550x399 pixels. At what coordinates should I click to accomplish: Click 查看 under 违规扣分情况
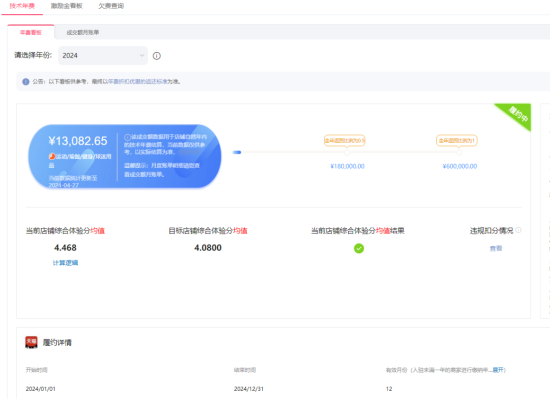click(x=496, y=248)
